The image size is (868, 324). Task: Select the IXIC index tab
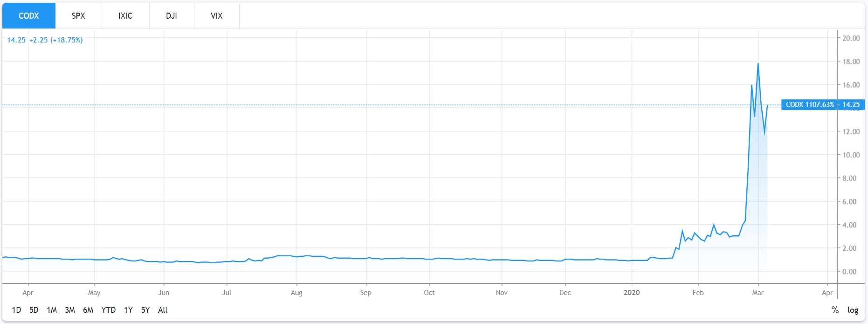click(x=125, y=16)
